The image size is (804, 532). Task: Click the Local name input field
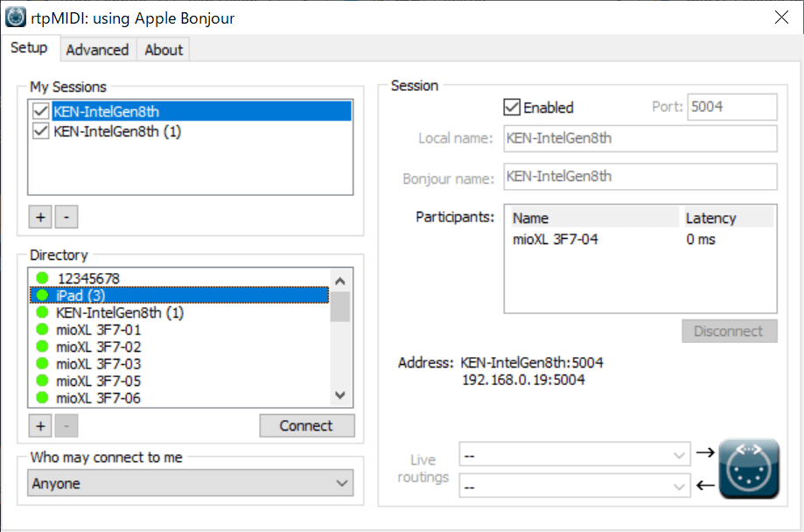[x=640, y=138]
